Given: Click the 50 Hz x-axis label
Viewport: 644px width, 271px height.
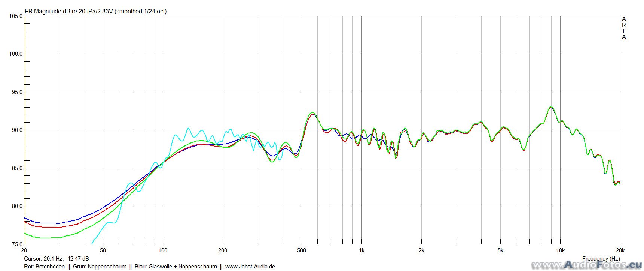Looking at the screenshot, I should (103, 250).
